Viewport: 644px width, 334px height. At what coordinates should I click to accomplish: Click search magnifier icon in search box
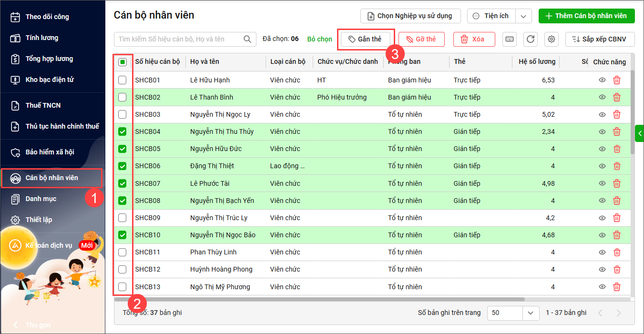click(x=247, y=39)
